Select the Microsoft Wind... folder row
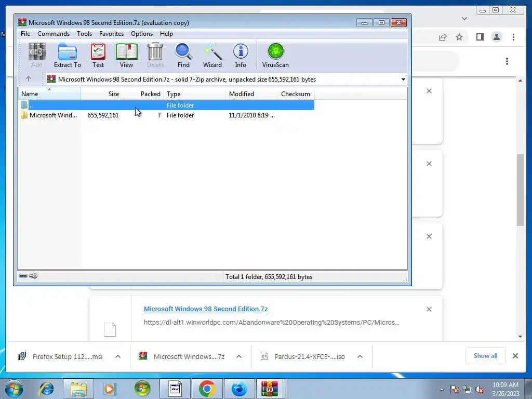This screenshot has height=399, width=532. point(166,115)
